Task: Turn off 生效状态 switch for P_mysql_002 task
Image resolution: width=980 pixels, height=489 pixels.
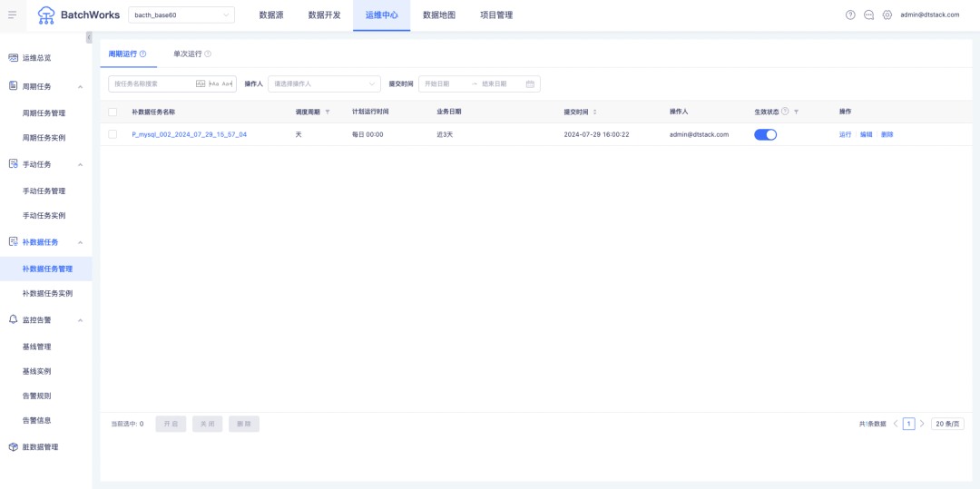Action: pyautogui.click(x=765, y=134)
